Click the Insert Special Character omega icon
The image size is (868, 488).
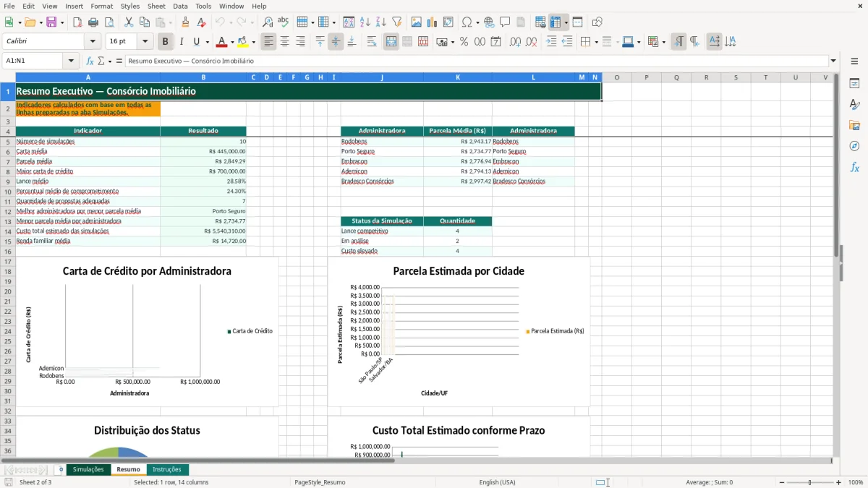[467, 22]
